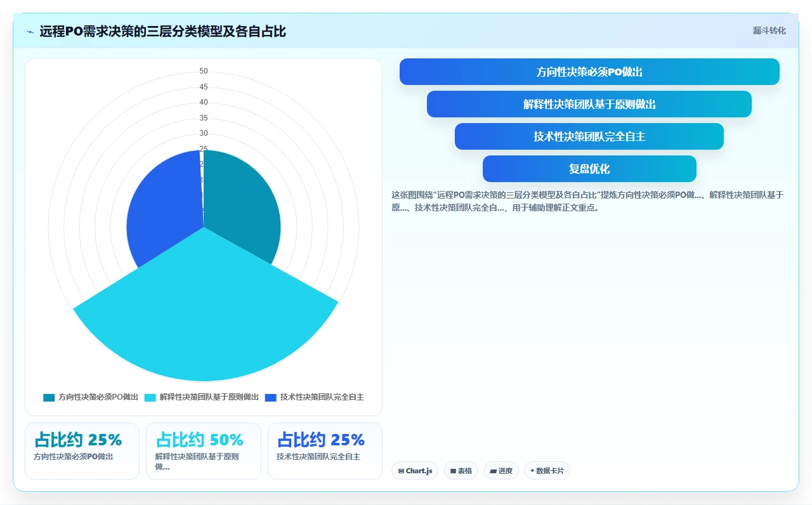
Task: Toggle legend swatch for 技术性决策团队完全自主
Action: pyautogui.click(x=271, y=397)
